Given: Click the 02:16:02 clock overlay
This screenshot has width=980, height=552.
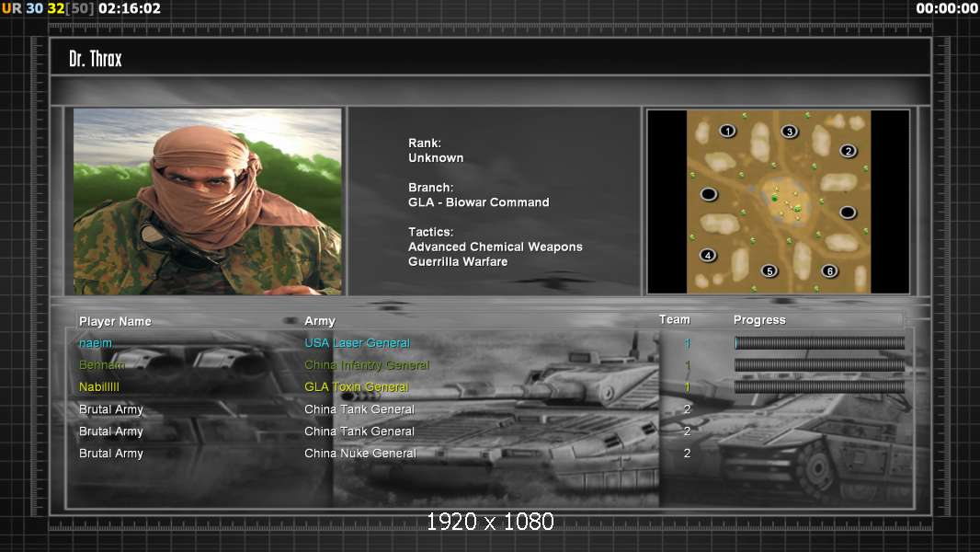Looking at the screenshot, I should click(x=130, y=8).
